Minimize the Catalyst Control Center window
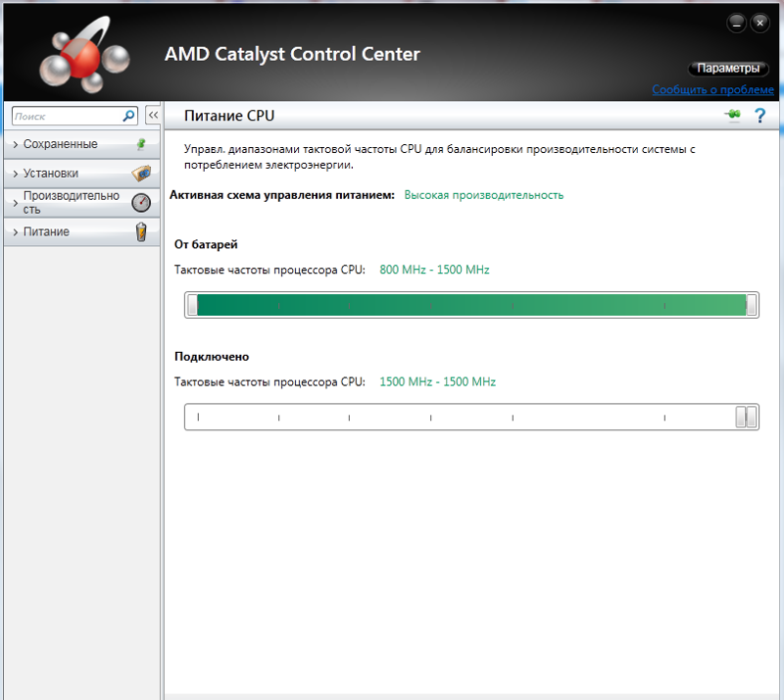The image size is (784, 700). [x=737, y=23]
